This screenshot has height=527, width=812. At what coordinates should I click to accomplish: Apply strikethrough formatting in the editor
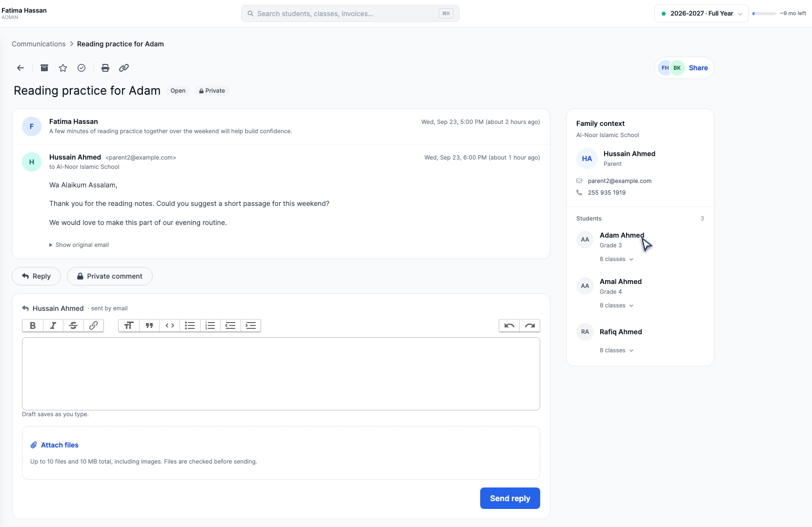73,325
